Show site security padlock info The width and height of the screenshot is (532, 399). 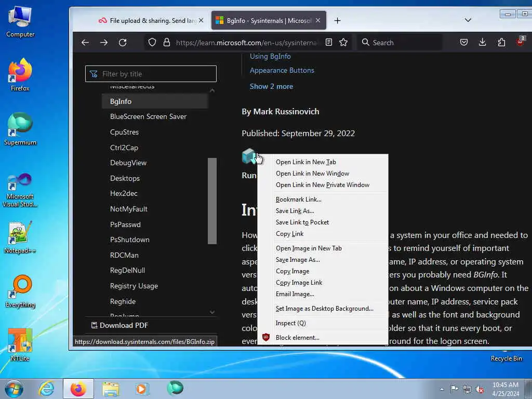[x=167, y=43]
